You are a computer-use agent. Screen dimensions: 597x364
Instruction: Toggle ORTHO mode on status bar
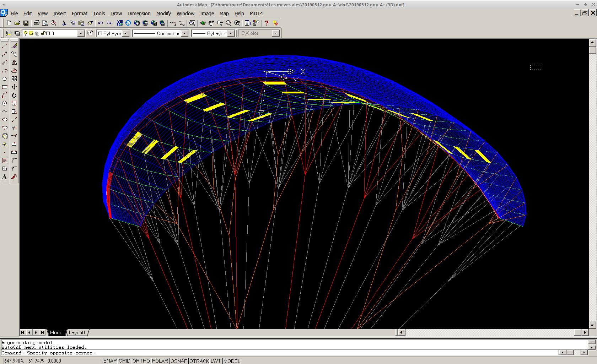(141, 361)
